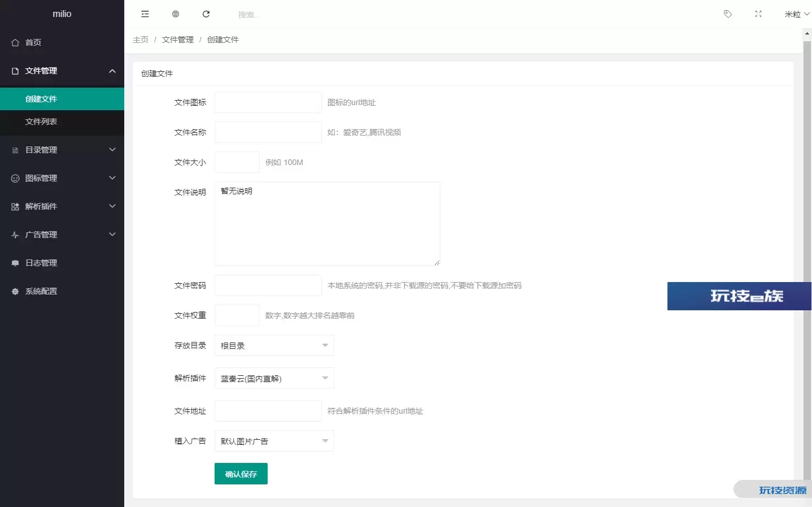812x507 pixels.
Task: Focus the 文件权重 input field
Action: pos(237,315)
